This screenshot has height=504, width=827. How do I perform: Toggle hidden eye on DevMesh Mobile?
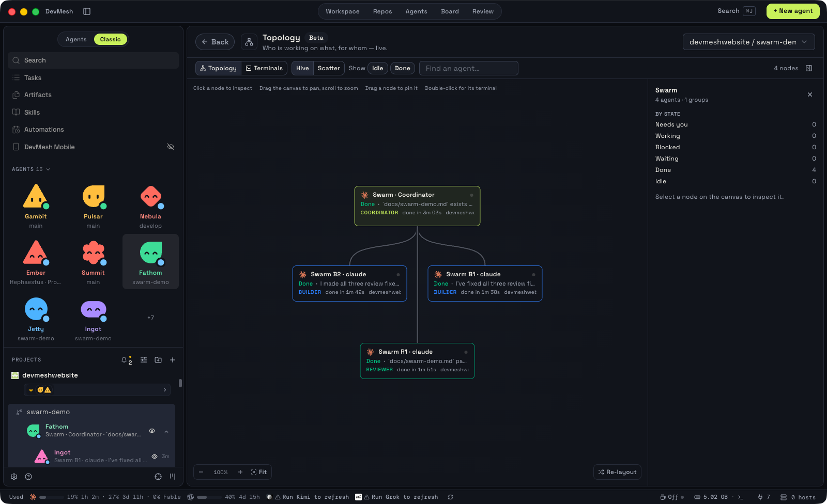[x=171, y=147]
